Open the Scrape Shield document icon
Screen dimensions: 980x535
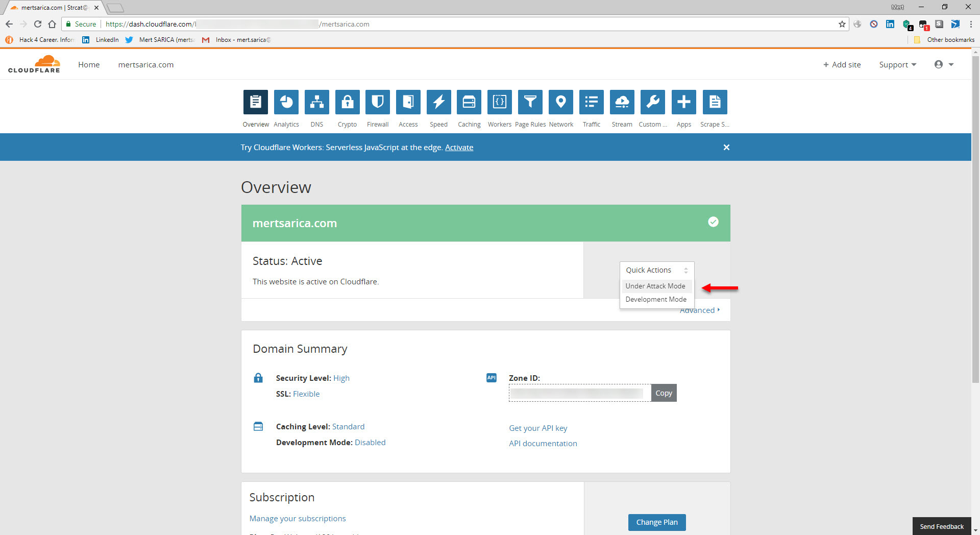715,102
